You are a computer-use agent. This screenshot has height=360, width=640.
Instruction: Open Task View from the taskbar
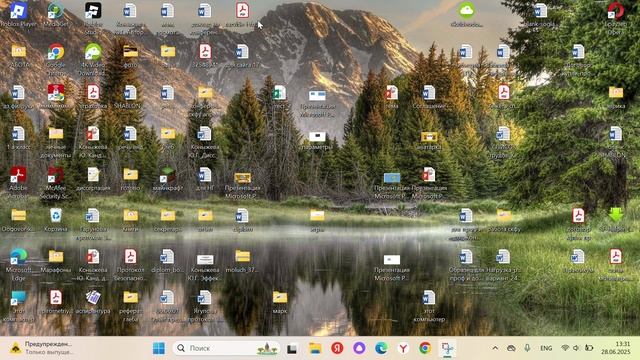[292, 349]
